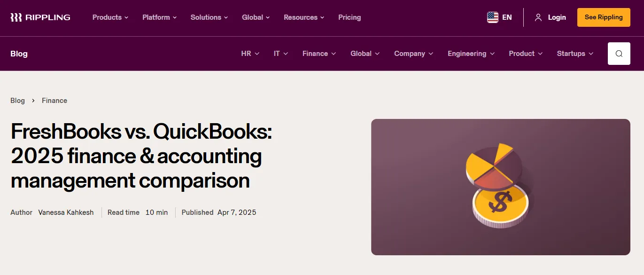
Task: Go to the Blog home heading
Action: pos(19,54)
